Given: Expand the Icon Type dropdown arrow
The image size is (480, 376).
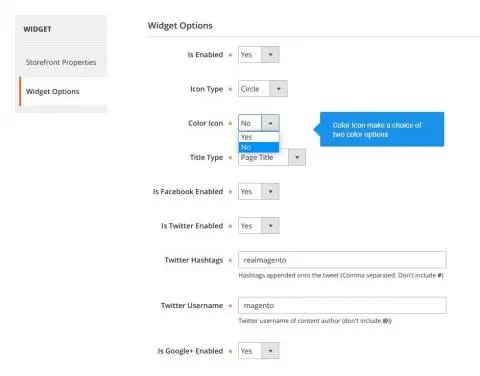Looking at the screenshot, I should (x=278, y=89).
